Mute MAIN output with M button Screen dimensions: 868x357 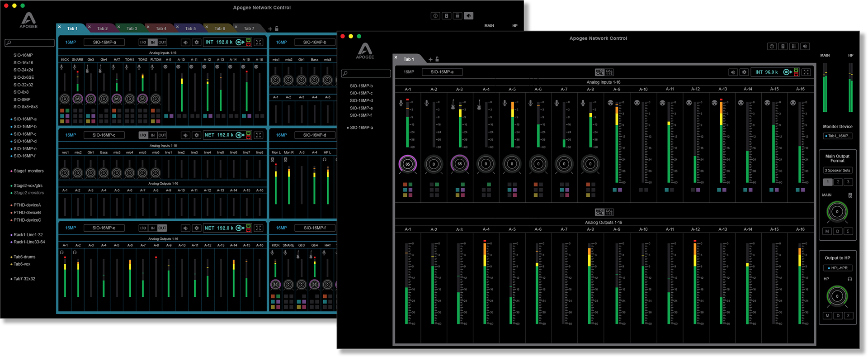[x=827, y=231]
